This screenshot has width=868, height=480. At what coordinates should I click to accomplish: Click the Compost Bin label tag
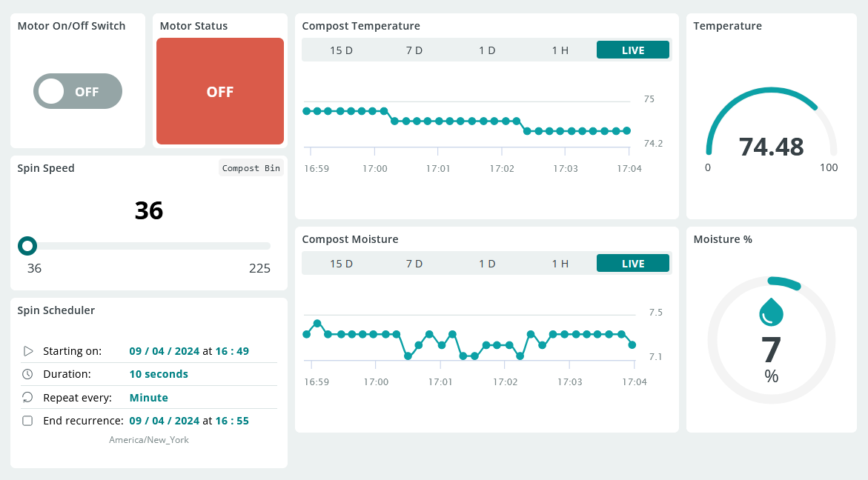pyautogui.click(x=251, y=168)
